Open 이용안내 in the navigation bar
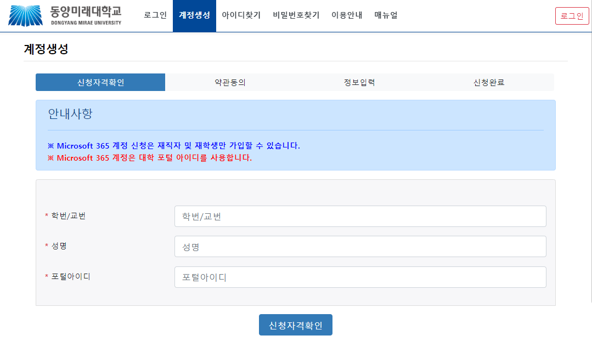The image size is (592, 364). [347, 15]
